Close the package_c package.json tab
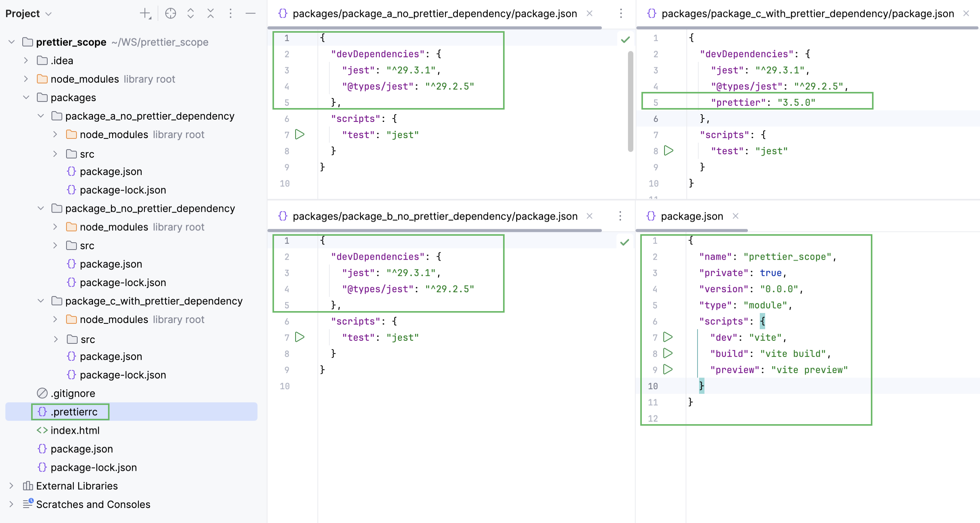 click(967, 13)
